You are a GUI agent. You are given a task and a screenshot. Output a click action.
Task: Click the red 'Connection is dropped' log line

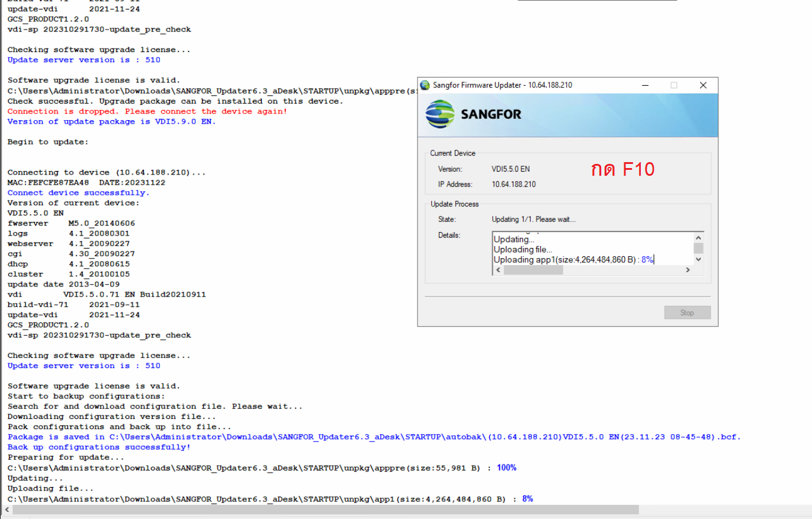(147, 111)
